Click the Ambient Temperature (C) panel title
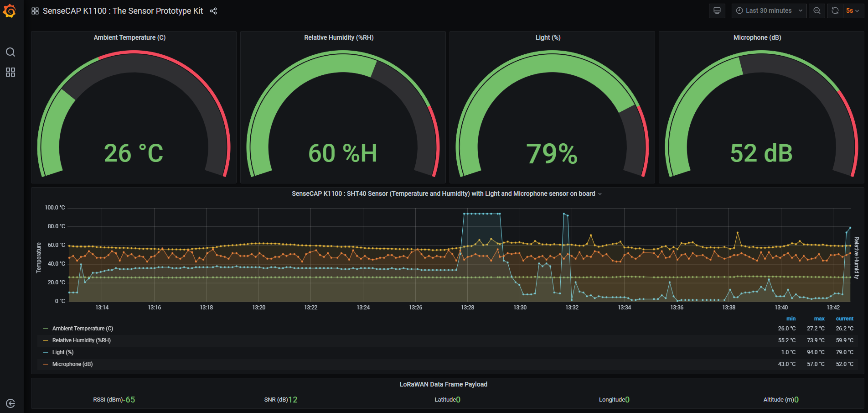Screen dimensions: 868x413 coord(129,37)
